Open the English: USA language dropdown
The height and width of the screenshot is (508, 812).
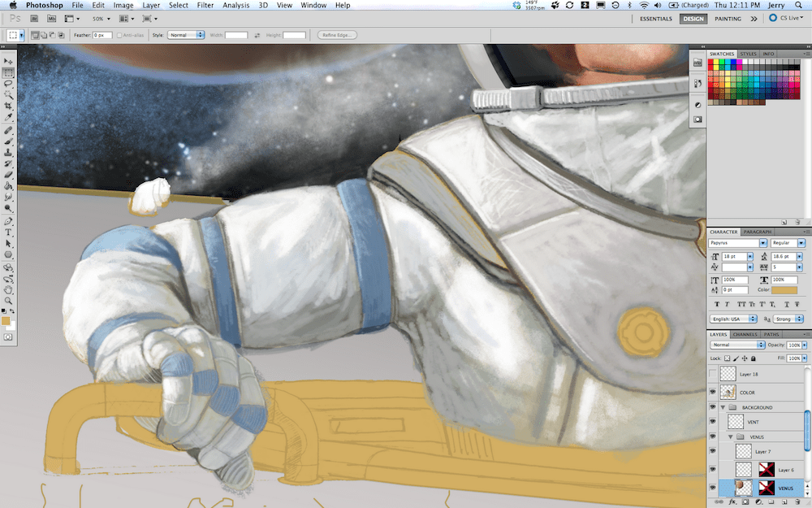tap(733, 319)
